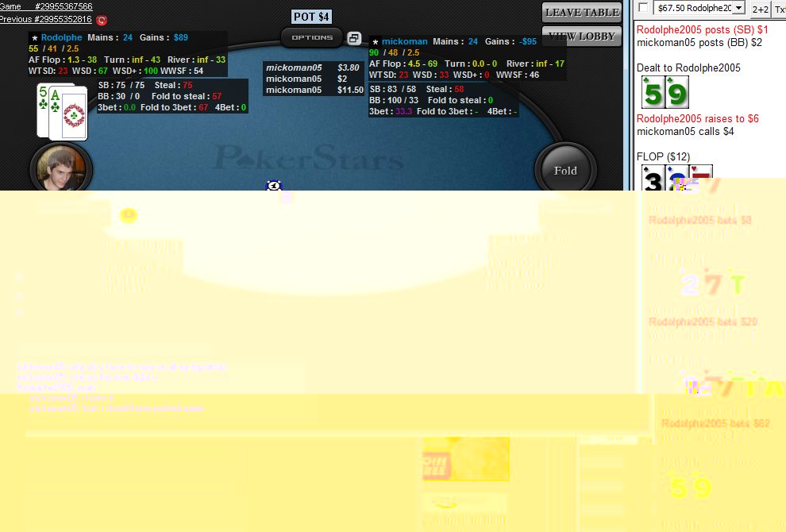Click the Ace of clubs card on table
786x532 pixels.
coord(68,114)
